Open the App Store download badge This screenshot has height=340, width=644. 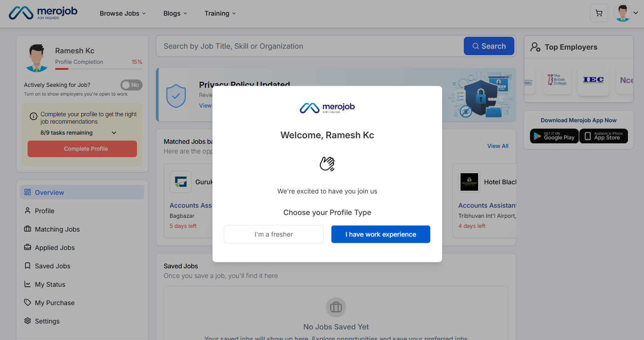click(603, 136)
